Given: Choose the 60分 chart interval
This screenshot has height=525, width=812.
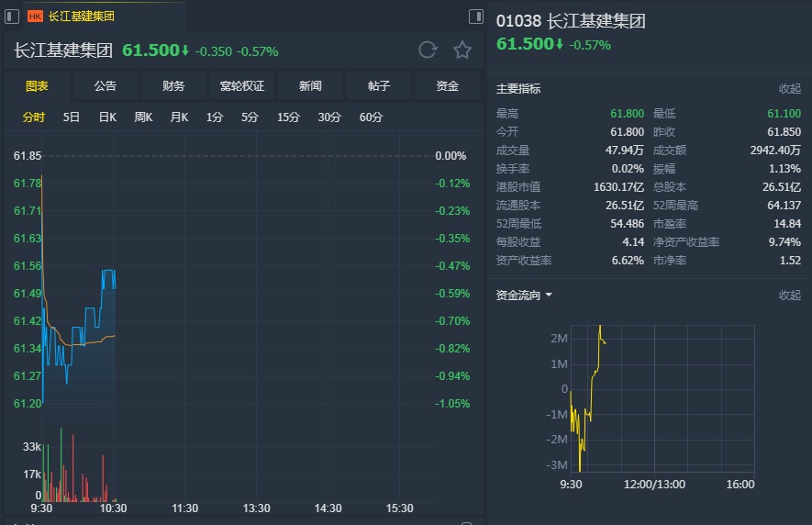Looking at the screenshot, I should coord(372,117).
